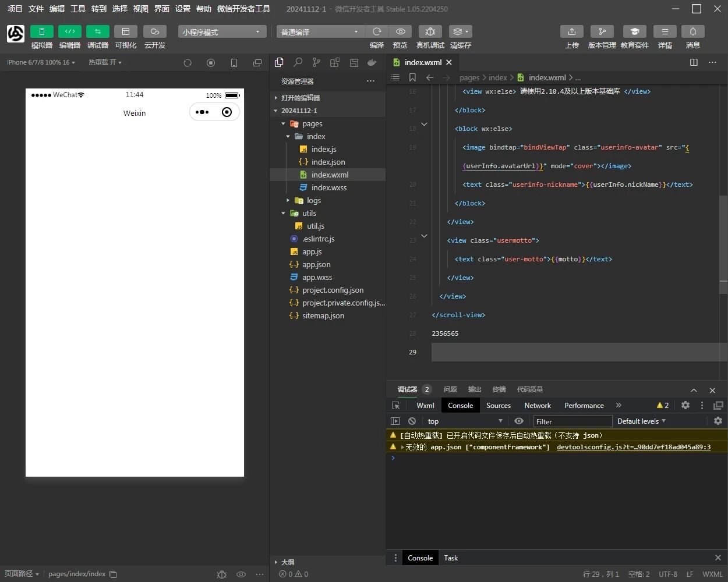Open version management (版本管理)
This screenshot has width=728, height=582.
pyautogui.click(x=602, y=31)
